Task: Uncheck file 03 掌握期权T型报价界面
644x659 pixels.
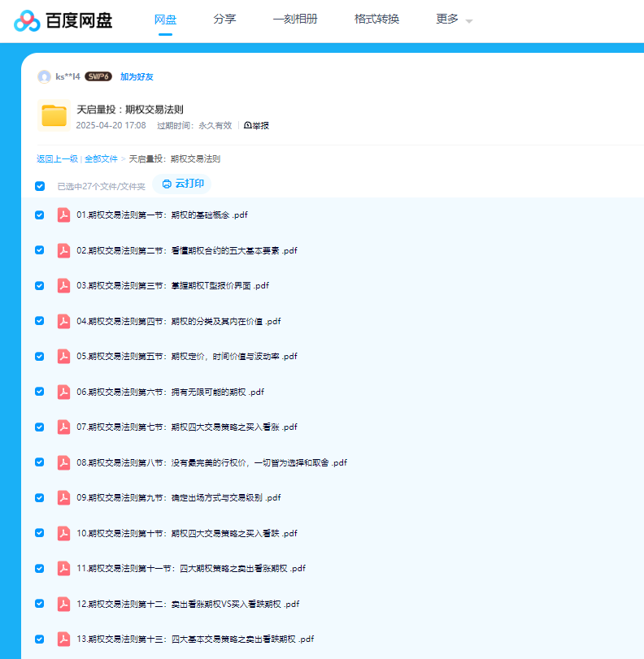Action: click(40, 285)
